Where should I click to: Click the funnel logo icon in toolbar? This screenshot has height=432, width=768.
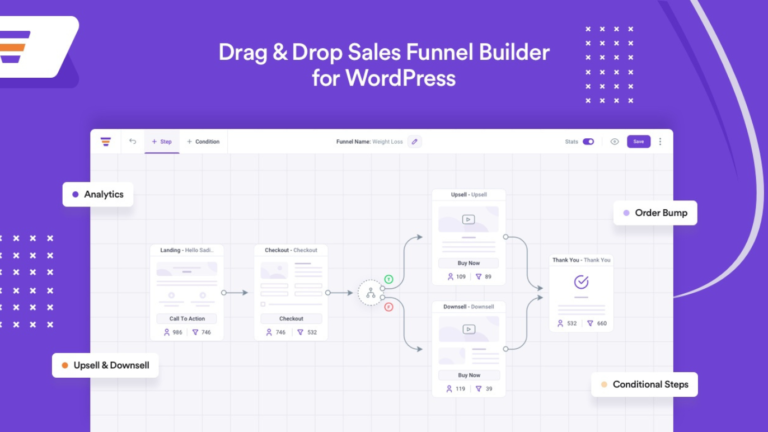coord(106,142)
